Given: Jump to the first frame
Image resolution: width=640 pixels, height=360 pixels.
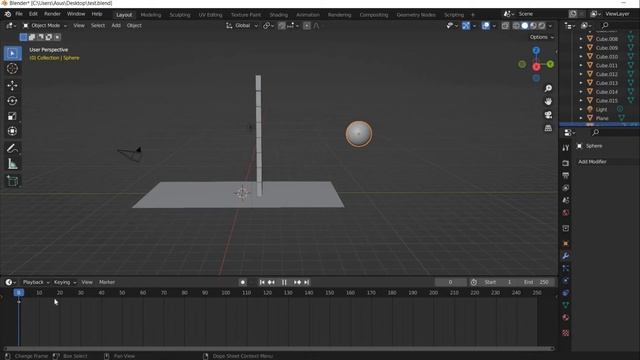Looking at the screenshot, I should pos(262,282).
